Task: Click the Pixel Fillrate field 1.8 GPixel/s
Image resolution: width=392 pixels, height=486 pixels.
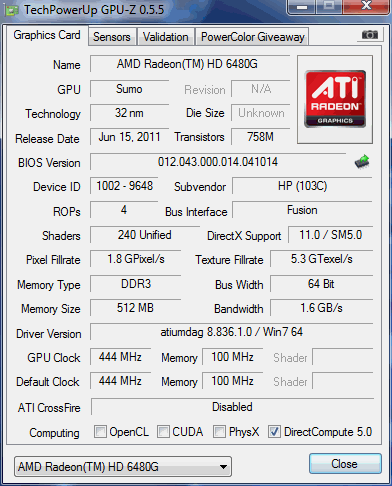Action: [x=136, y=259]
